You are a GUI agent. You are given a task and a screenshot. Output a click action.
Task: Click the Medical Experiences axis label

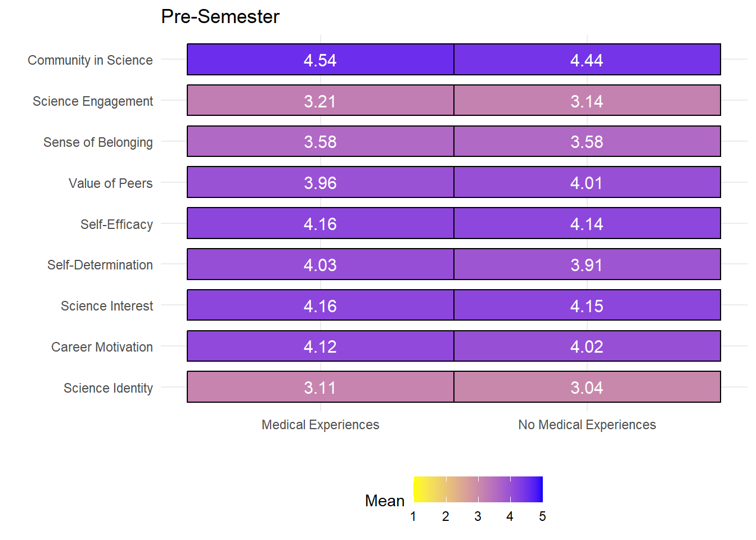(x=321, y=425)
